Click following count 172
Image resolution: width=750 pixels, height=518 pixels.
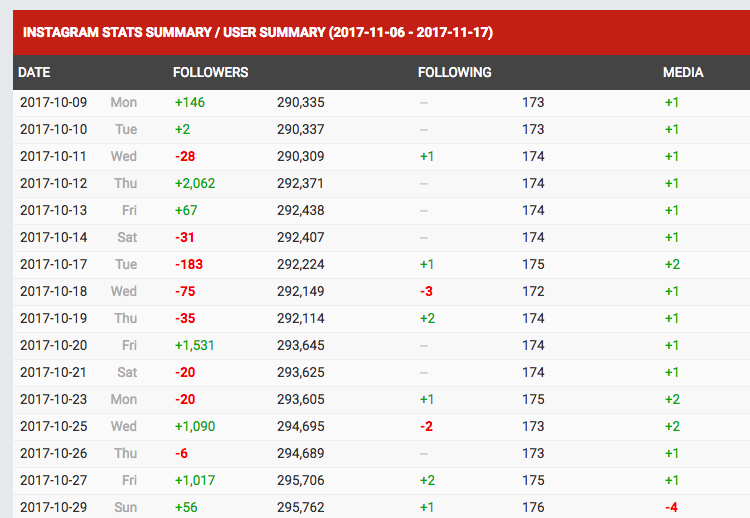533,291
